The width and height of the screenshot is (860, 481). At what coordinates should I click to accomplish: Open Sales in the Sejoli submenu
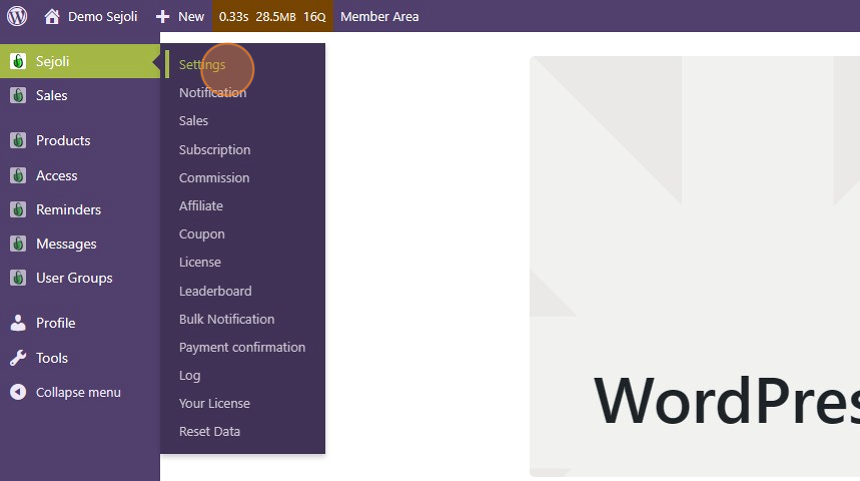pos(193,121)
